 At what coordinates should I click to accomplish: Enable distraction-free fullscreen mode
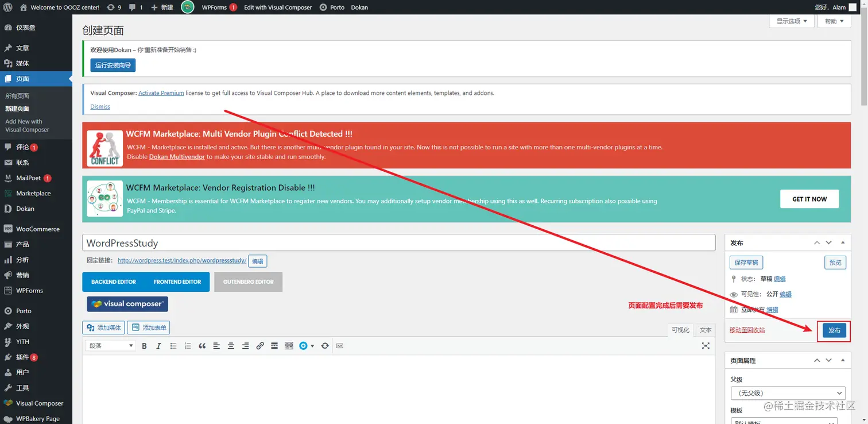click(x=706, y=346)
